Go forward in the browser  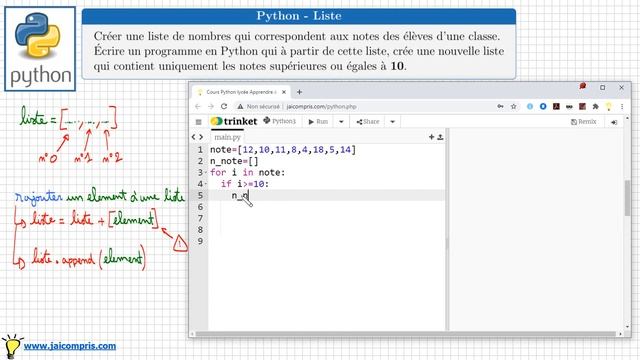tap(211, 107)
